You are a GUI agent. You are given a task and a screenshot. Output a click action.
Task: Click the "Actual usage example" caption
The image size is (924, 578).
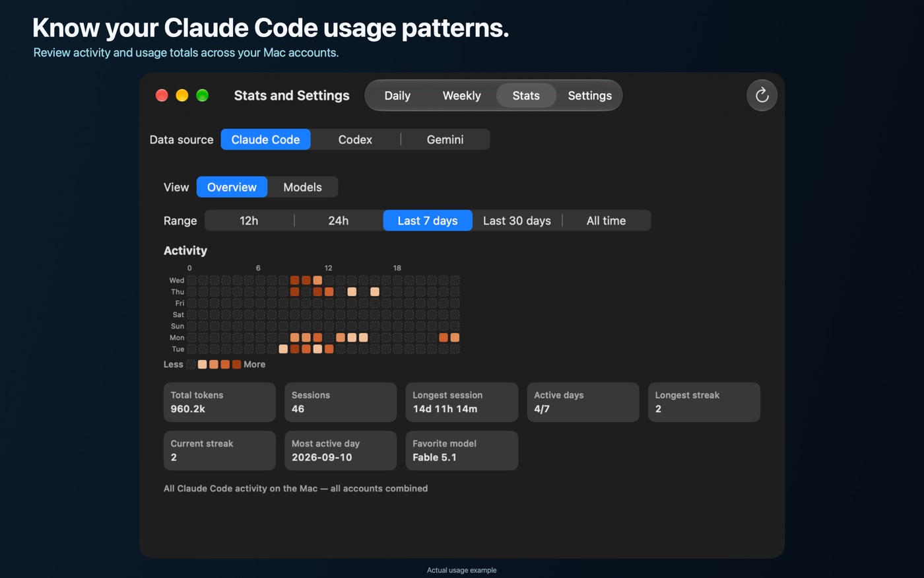point(462,570)
